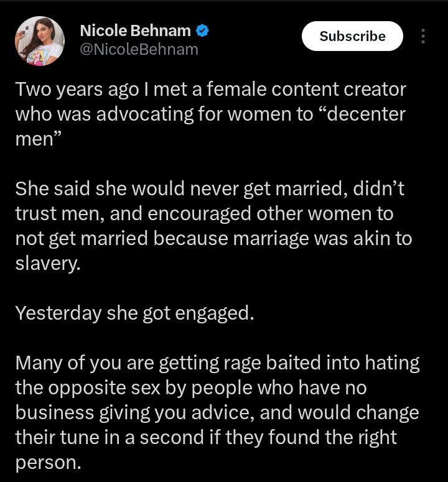448x482 pixels.
Task: Click the line starting "Two years ago I met"
Action: click(210, 90)
